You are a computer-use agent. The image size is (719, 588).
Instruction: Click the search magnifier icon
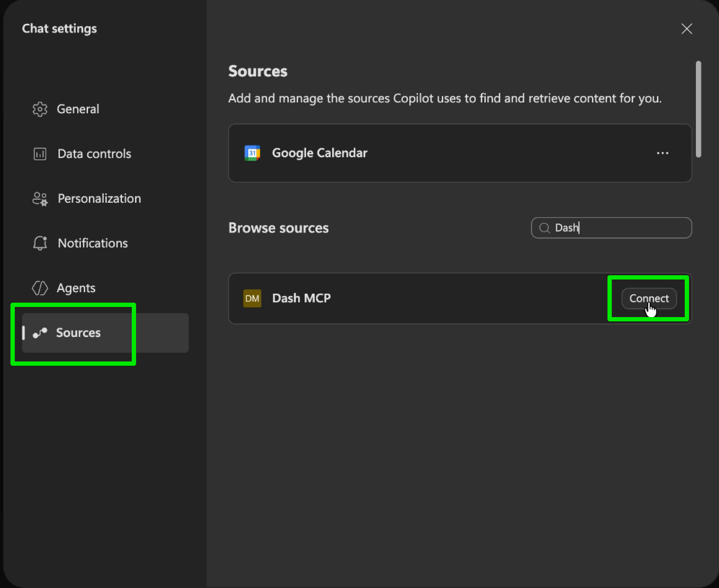pos(544,228)
